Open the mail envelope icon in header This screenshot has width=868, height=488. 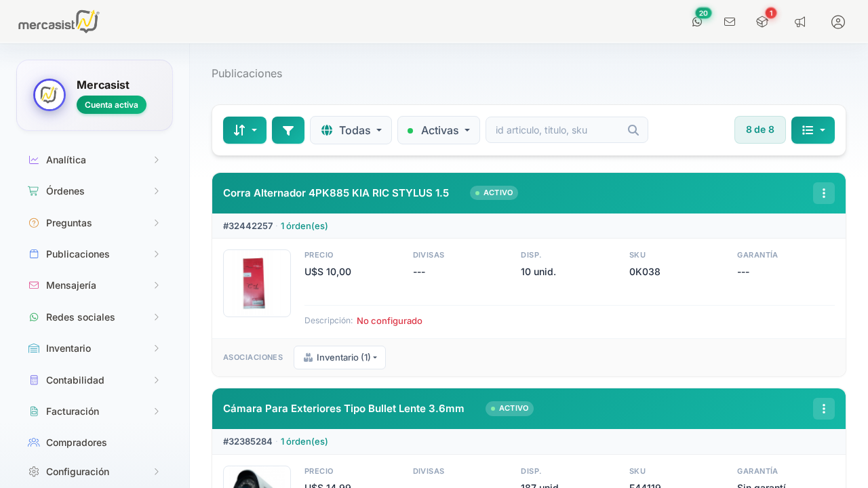tap(730, 22)
